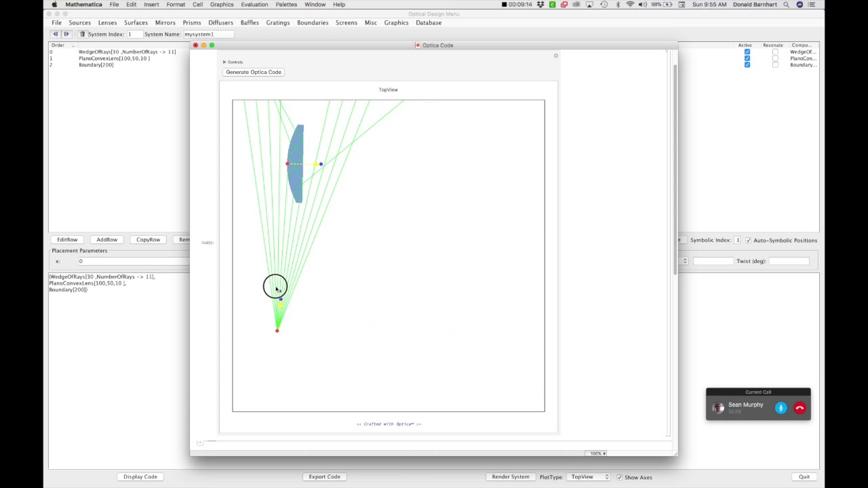Click the Optica Code vertical scrollbar
This screenshot has height=488, width=868.
[x=674, y=169]
